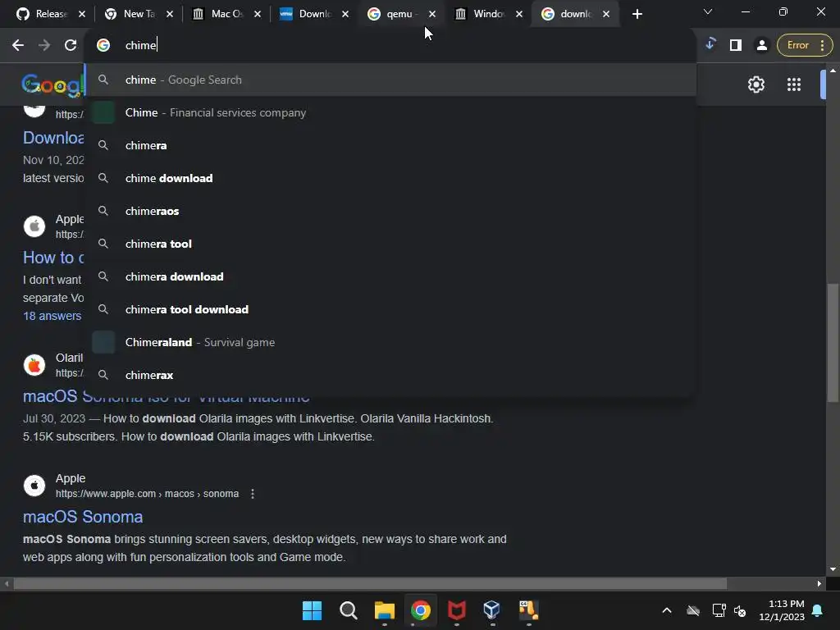Close the 'Release' GitHub tab
Image resolution: width=840 pixels, height=630 pixels.
(82, 14)
